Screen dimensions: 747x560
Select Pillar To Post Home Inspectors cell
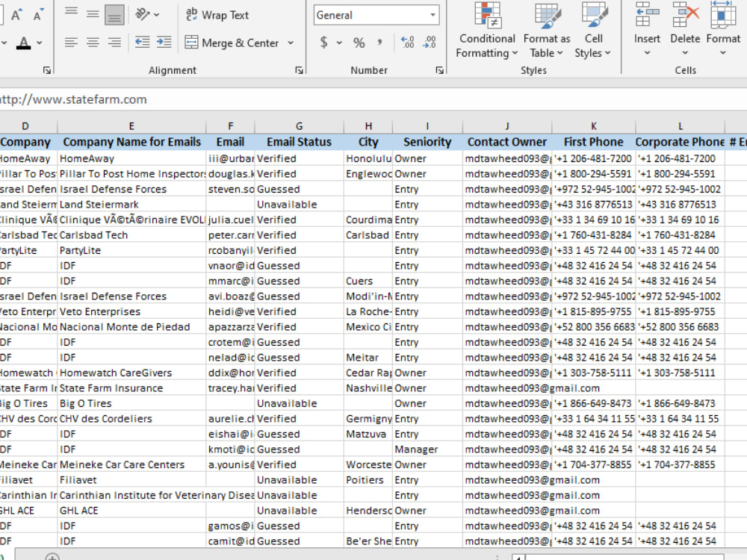131,174
